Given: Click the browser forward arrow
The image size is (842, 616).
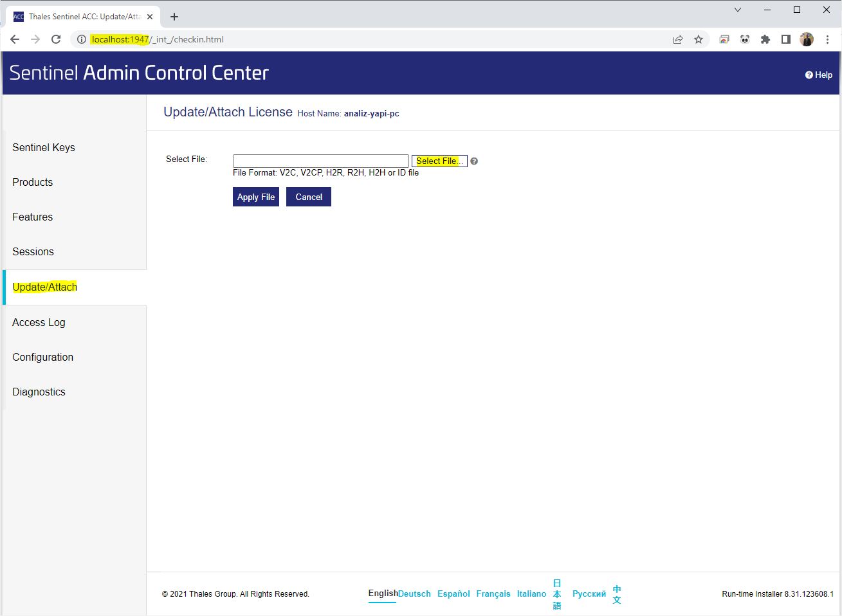Looking at the screenshot, I should click(x=35, y=39).
